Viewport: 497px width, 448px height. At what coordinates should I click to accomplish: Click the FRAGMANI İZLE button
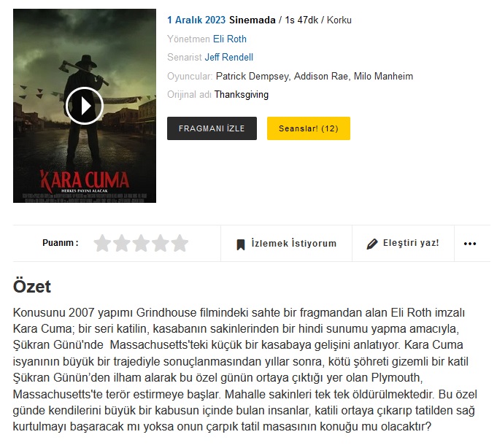click(x=212, y=128)
